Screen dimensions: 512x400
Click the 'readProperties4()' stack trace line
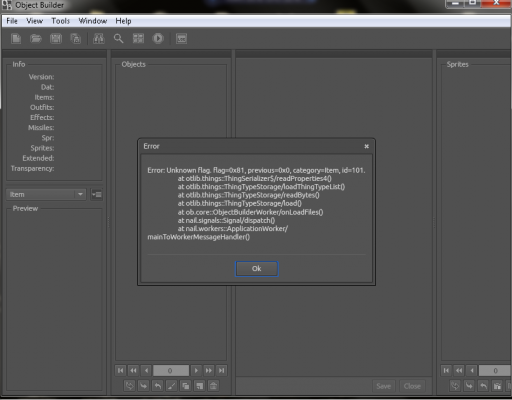pos(255,179)
